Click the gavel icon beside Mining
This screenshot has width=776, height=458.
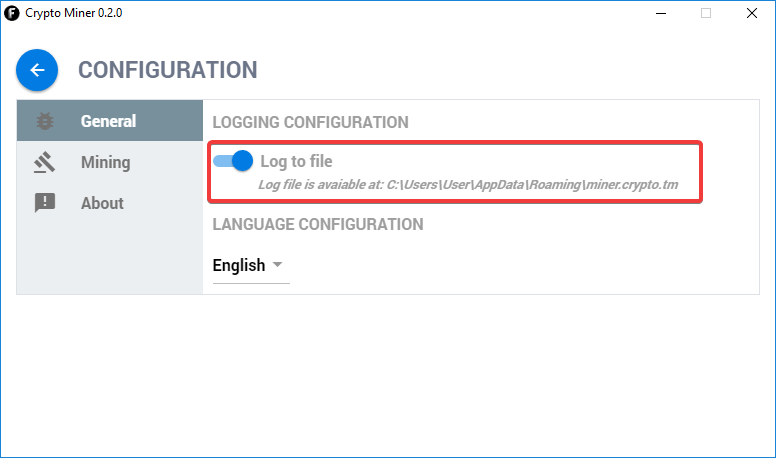(45, 162)
